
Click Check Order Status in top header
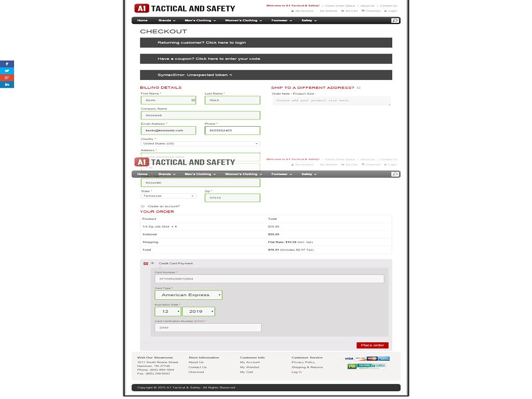click(340, 6)
